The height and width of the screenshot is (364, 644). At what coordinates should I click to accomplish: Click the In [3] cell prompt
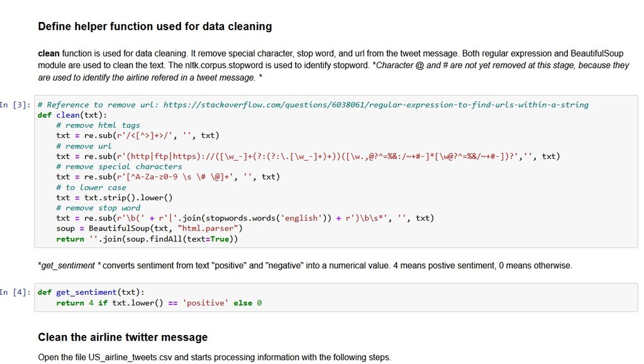(15, 105)
